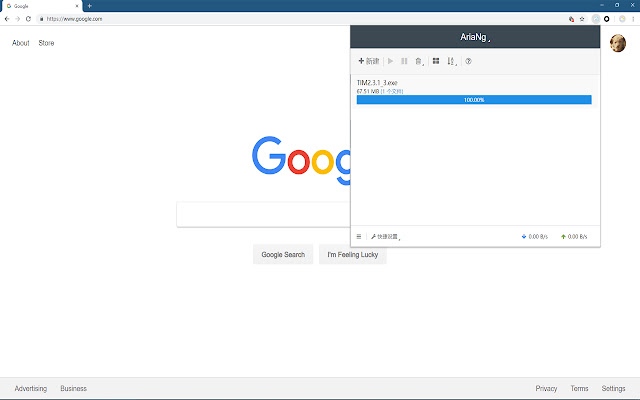Click the translate icon in the address bar
640x400 pixels.
coord(571,19)
